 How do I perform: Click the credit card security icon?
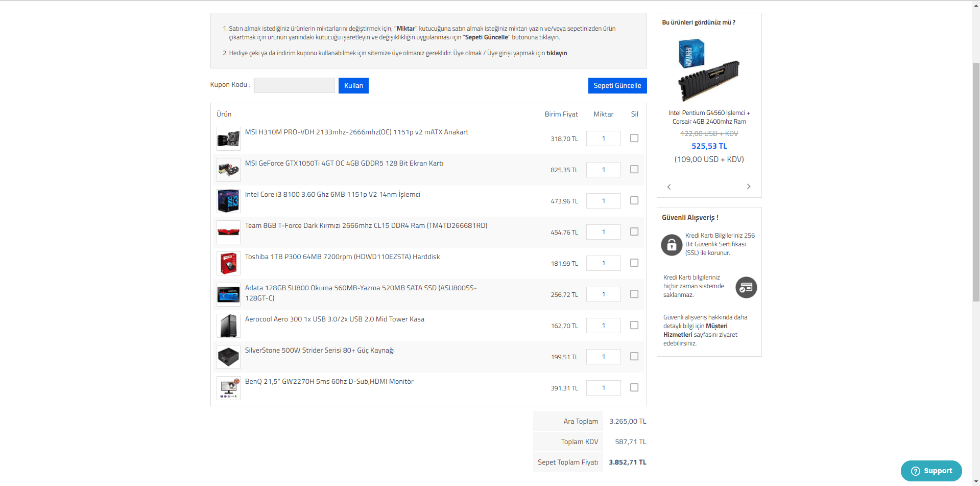tap(746, 287)
